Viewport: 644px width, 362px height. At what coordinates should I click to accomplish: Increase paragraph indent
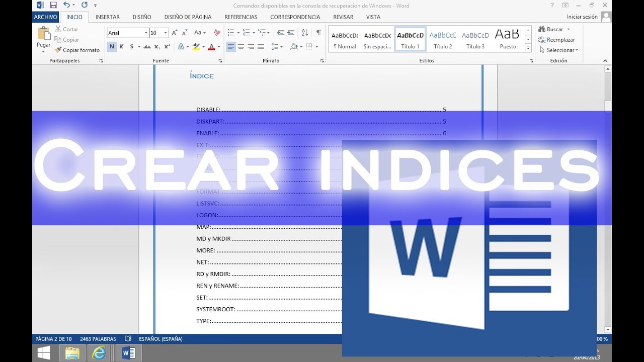(291, 33)
